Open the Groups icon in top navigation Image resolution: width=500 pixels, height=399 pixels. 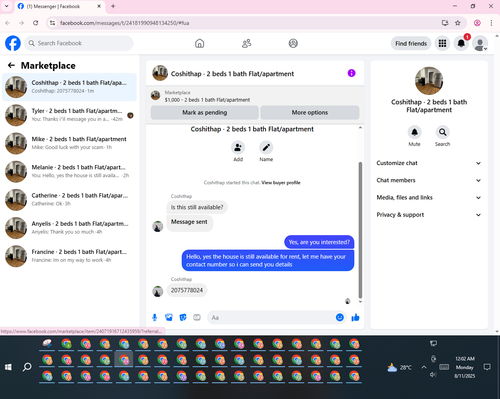tap(293, 43)
